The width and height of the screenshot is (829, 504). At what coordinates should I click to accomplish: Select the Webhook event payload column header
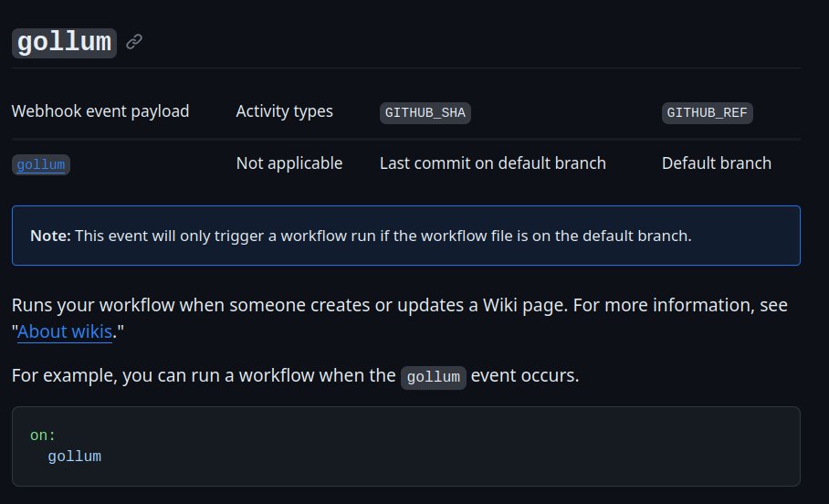click(100, 111)
